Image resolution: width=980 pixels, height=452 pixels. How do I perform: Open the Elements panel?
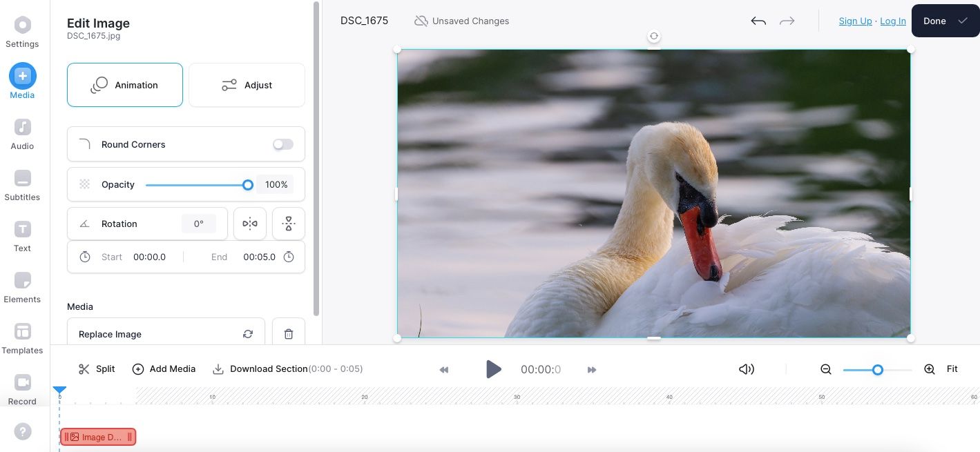pos(22,286)
